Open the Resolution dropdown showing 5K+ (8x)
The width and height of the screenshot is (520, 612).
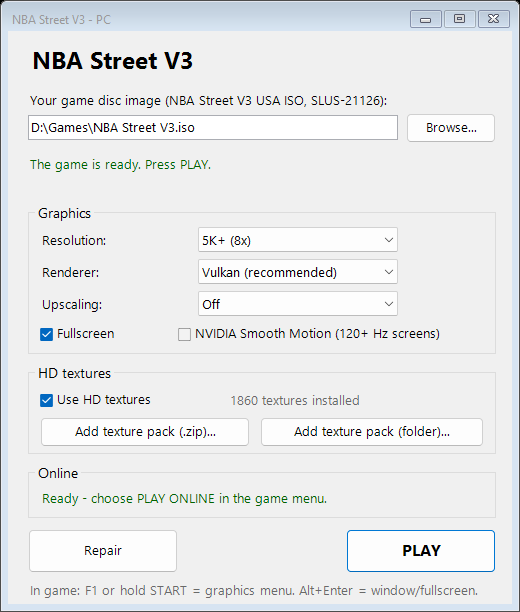point(298,240)
